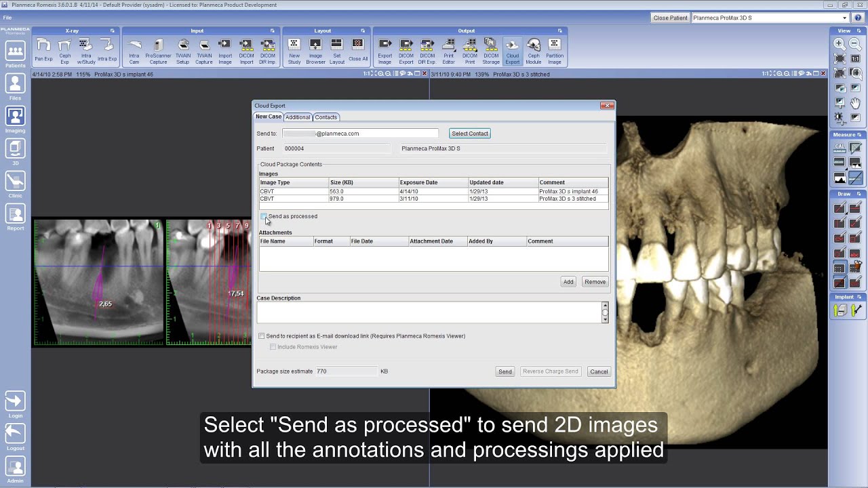Create a New Study layout
The height and width of the screenshot is (488, 868).
point(294,51)
